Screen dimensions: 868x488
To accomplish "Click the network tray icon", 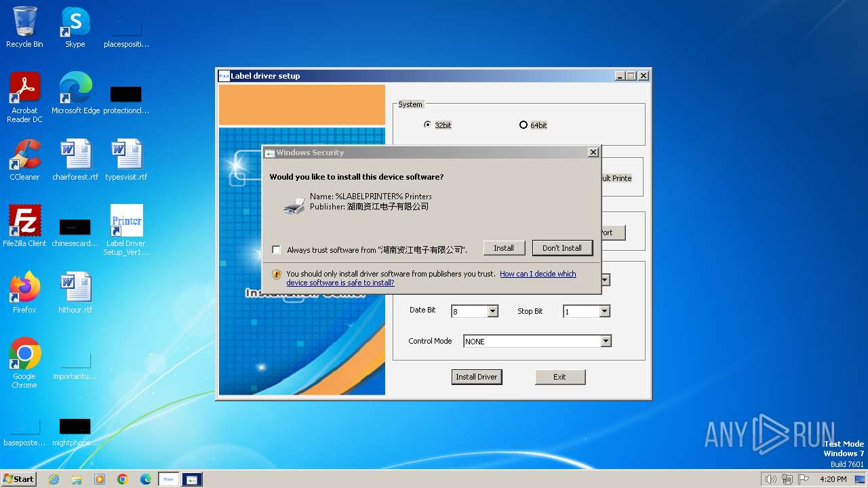I will pyautogui.click(x=787, y=479).
